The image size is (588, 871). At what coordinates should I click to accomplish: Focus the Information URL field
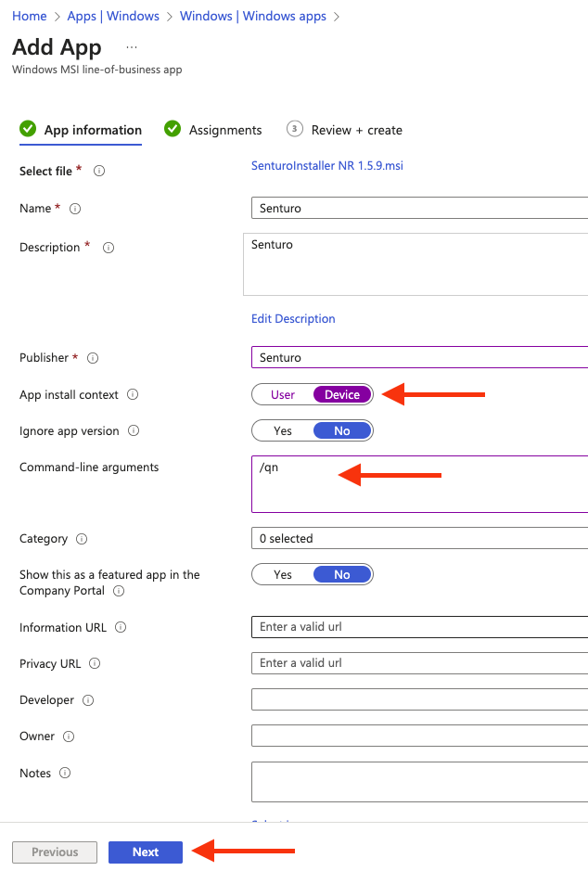(x=420, y=627)
